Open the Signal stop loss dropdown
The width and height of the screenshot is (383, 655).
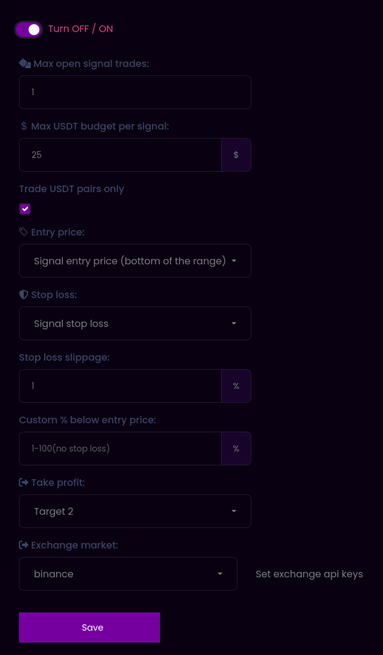tap(135, 323)
